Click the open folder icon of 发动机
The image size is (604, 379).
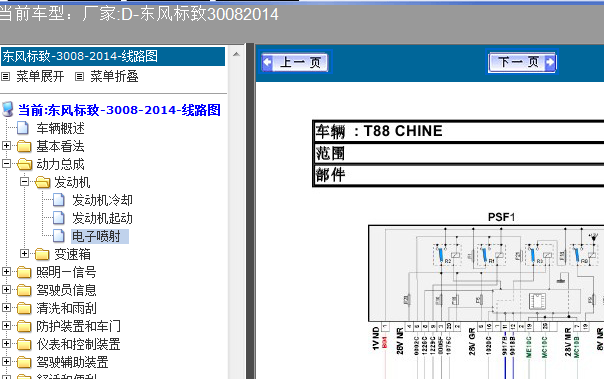[42, 182]
